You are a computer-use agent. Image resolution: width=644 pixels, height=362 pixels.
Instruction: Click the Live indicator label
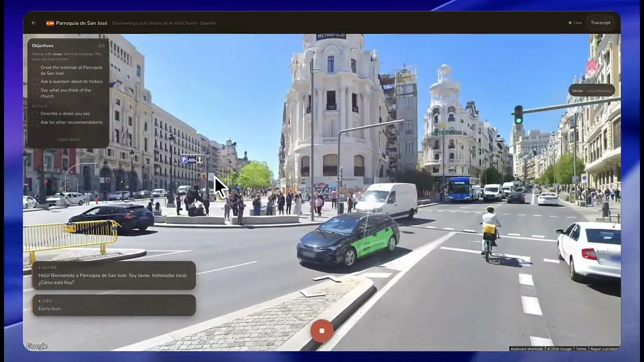[x=578, y=23]
